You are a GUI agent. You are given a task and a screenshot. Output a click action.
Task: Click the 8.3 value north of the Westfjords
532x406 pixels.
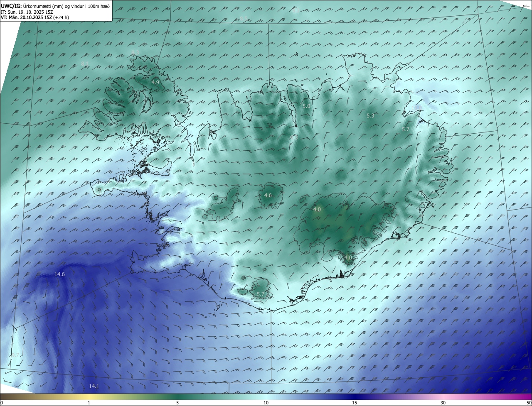135,52
